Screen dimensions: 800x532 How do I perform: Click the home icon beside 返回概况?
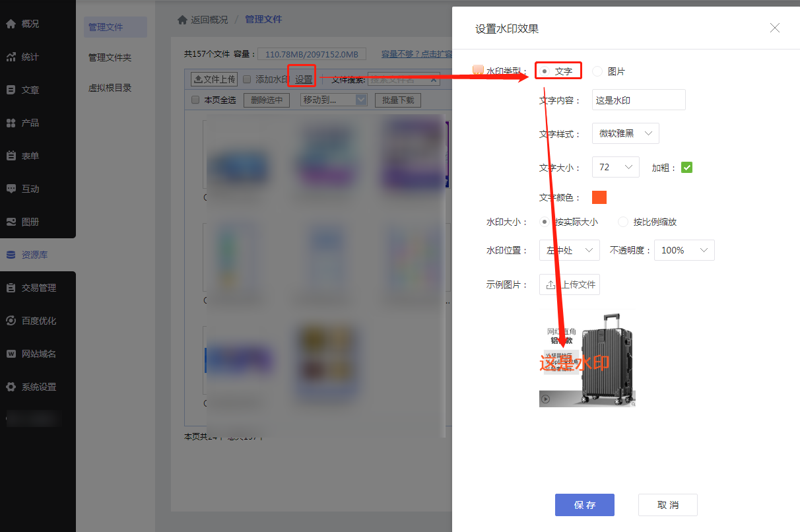pos(182,20)
